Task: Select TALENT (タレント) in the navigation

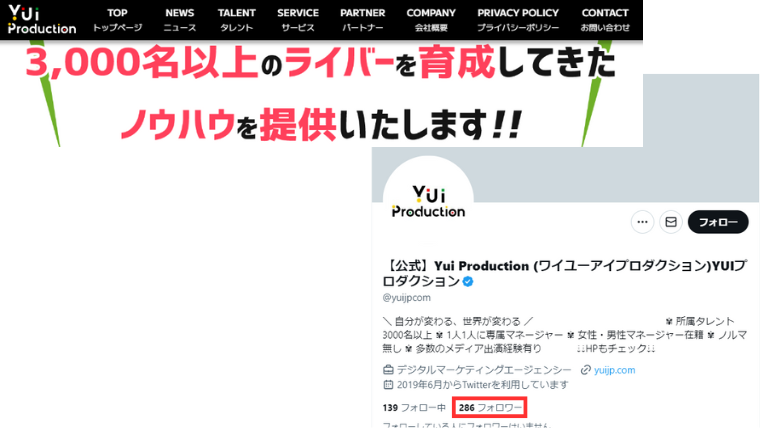Action: coord(237,20)
